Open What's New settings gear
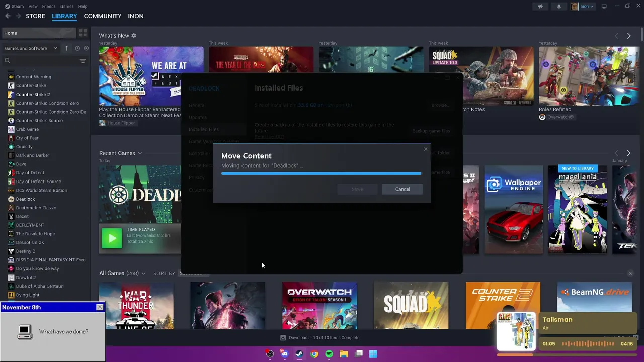 (x=134, y=36)
